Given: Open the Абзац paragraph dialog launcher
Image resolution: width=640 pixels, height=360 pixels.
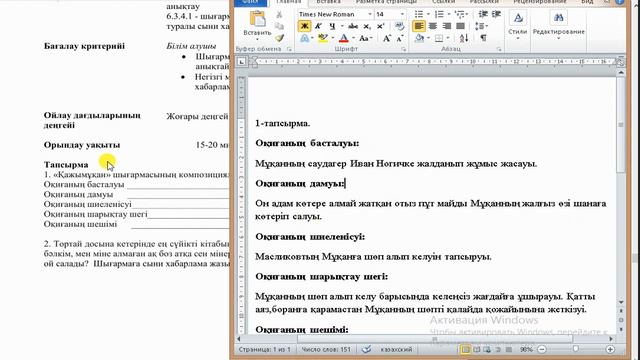Looking at the screenshot, I should pyautogui.click(x=499, y=49).
